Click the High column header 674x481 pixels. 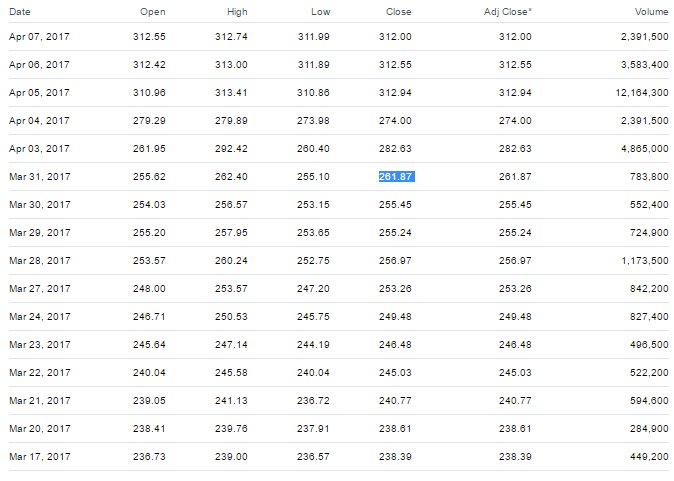point(237,12)
